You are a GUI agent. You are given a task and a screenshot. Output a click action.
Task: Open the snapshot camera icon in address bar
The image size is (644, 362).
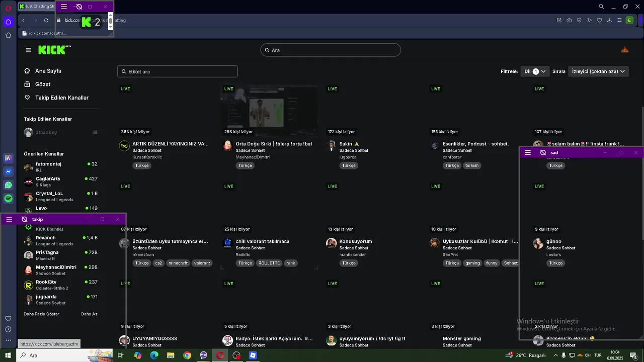pos(569,20)
